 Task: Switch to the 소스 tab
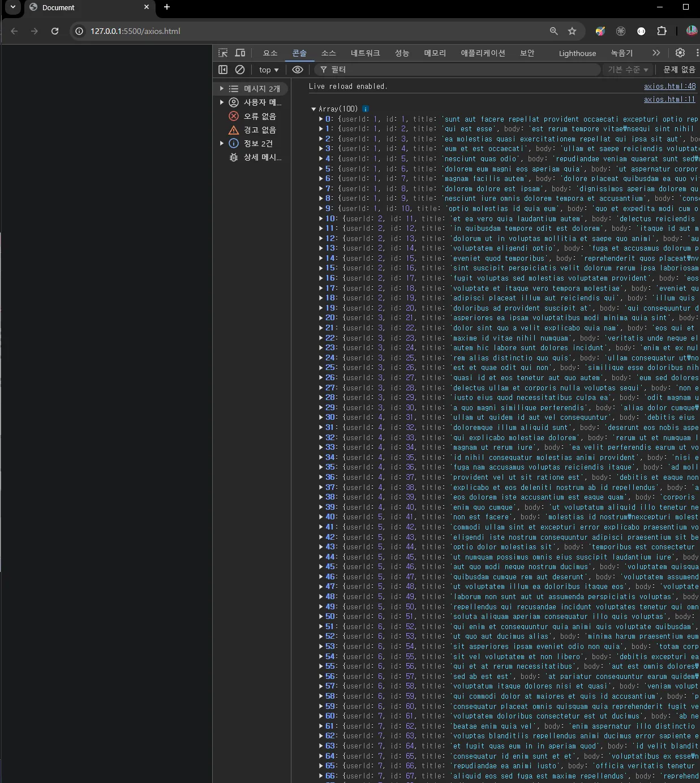pos(329,53)
